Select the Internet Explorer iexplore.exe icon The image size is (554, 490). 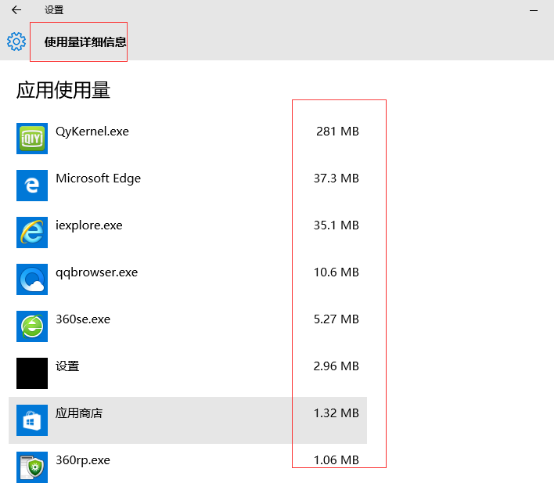coord(32,232)
